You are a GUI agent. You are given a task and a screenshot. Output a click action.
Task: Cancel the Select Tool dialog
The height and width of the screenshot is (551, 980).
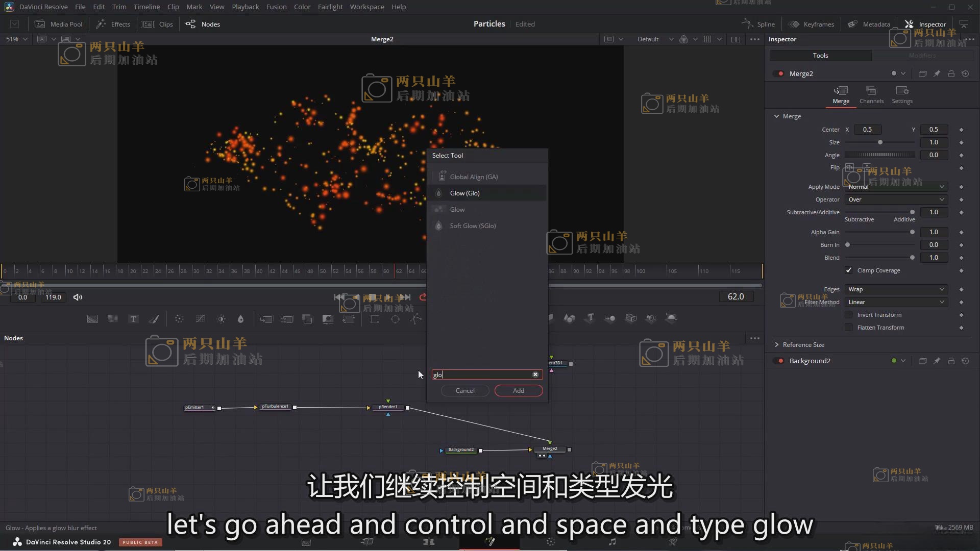click(464, 390)
